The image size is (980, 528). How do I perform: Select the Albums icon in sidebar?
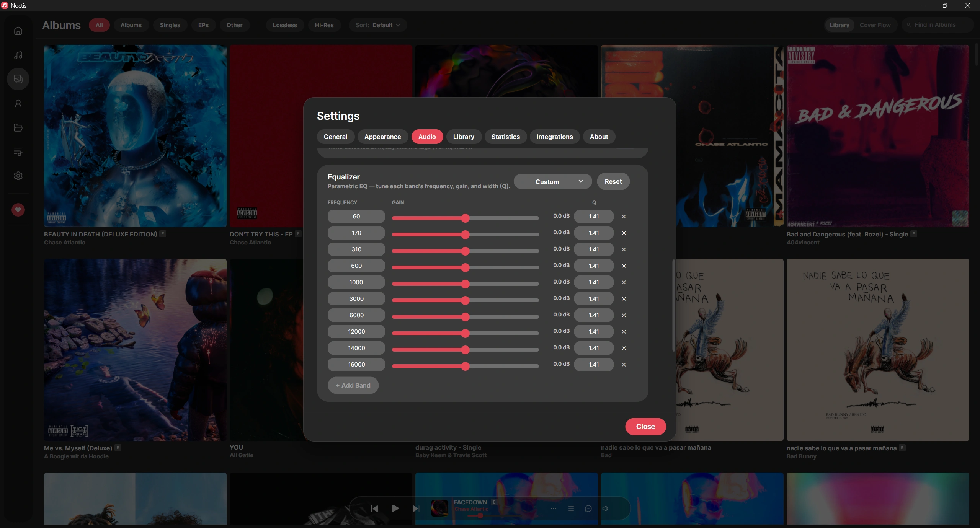[18, 79]
